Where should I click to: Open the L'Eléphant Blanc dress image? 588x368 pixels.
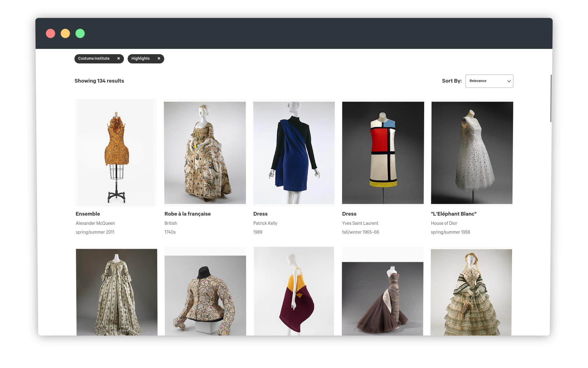point(472,153)
